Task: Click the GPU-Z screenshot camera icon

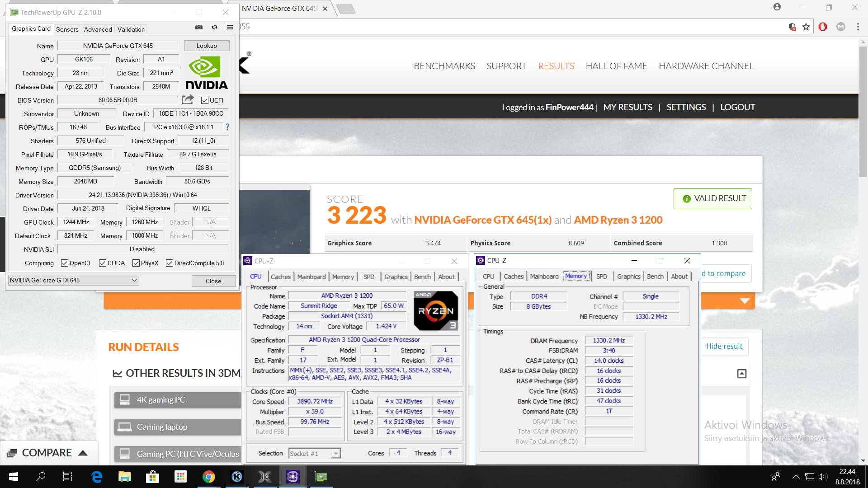Action: pos(198,28)
